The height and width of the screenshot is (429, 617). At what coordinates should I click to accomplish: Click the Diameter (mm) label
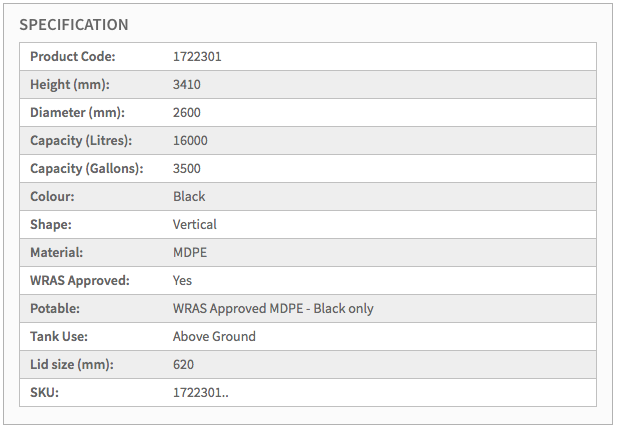(x=77, y=113)
